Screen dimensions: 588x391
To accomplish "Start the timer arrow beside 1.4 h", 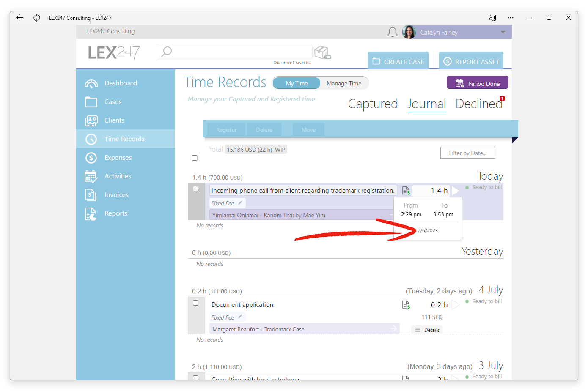I will [x=456, y=191].
